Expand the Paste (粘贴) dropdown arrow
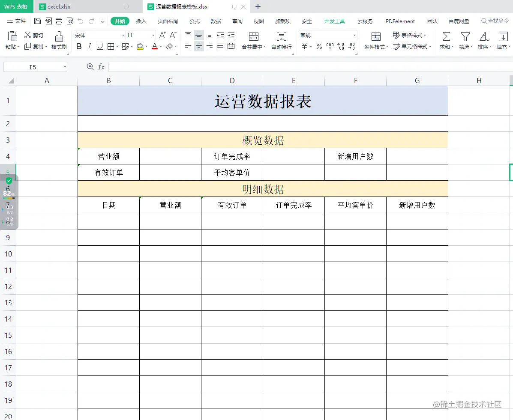Viewport: 513px width, 420px height. [18, 47]
